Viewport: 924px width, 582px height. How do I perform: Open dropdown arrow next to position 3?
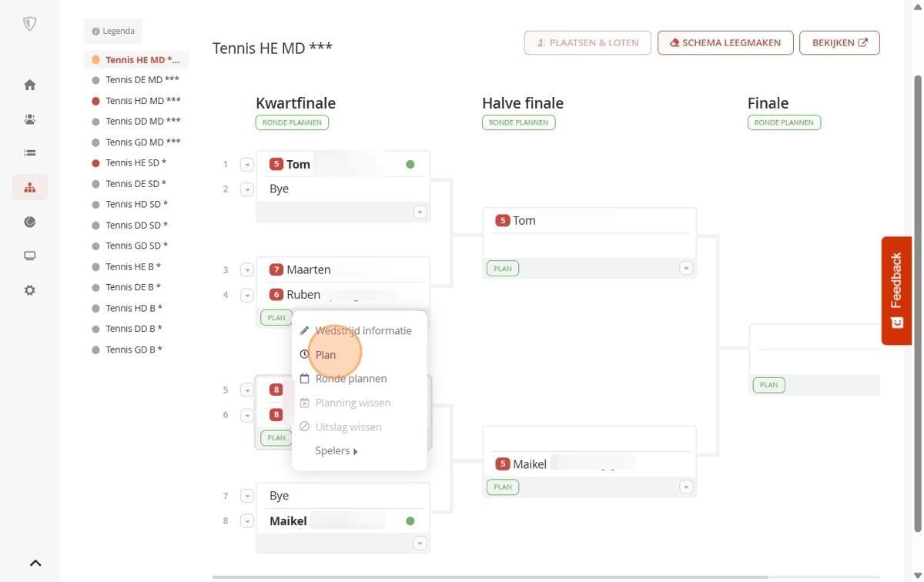247,270
